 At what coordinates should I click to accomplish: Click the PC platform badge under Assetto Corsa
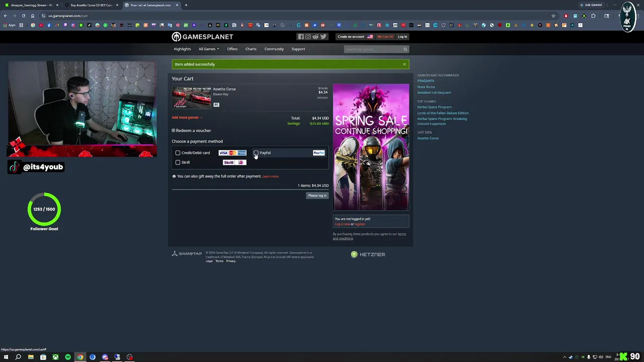(x=216, y=105)
